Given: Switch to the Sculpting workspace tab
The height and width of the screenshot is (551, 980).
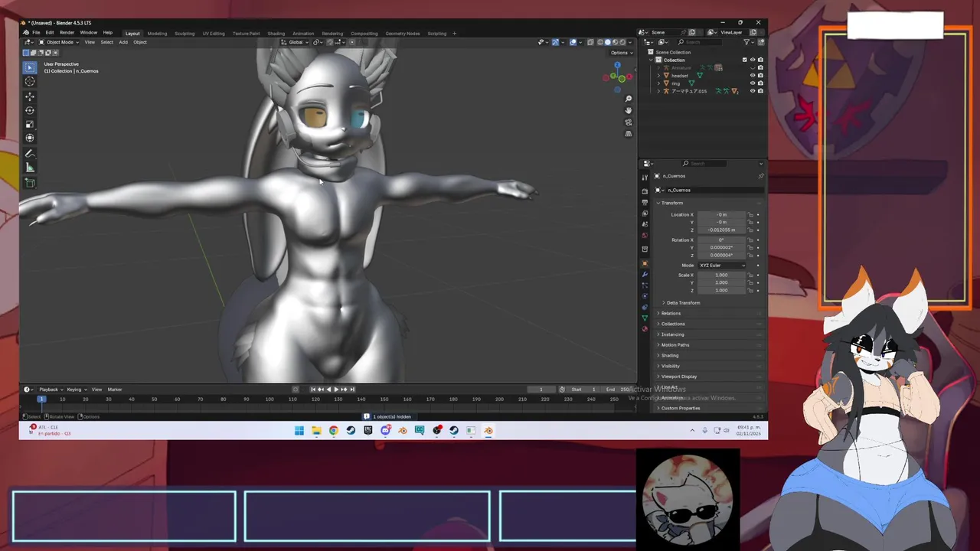Looking at the screenshot, I should 185,33.
